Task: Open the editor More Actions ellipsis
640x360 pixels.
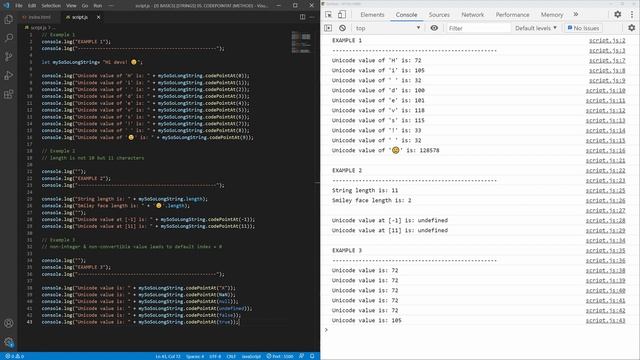Action: (x=312, y=17)
